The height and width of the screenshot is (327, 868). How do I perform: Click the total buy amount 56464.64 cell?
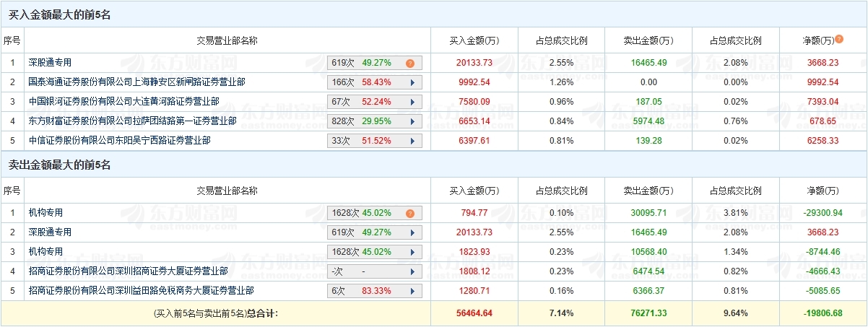coord(474,313)
